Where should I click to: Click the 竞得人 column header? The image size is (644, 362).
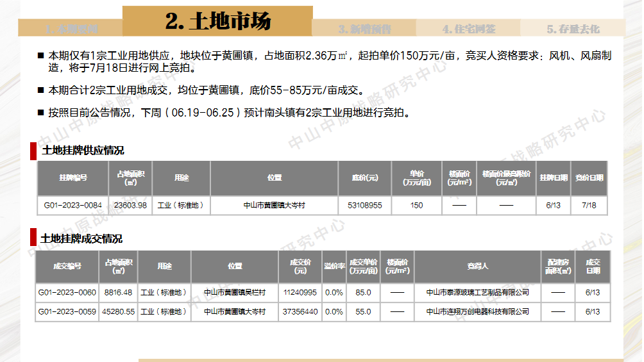click(477, 266)
